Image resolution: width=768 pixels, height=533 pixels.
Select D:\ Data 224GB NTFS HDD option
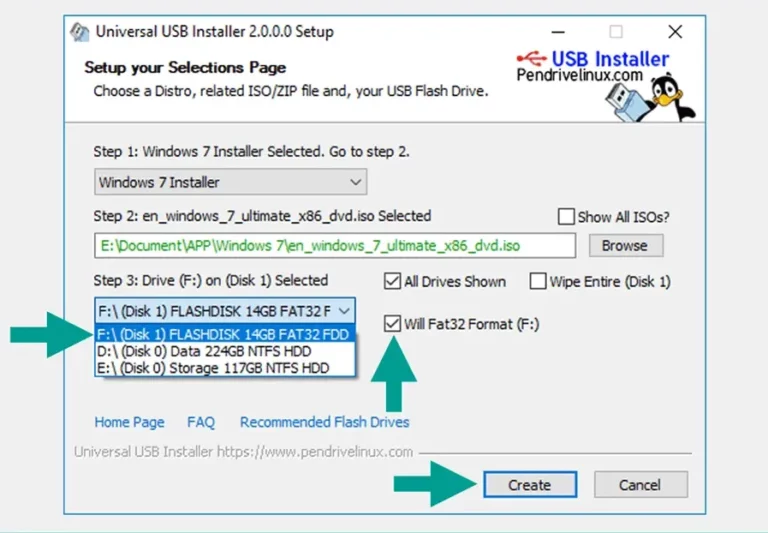pos(225,351)
